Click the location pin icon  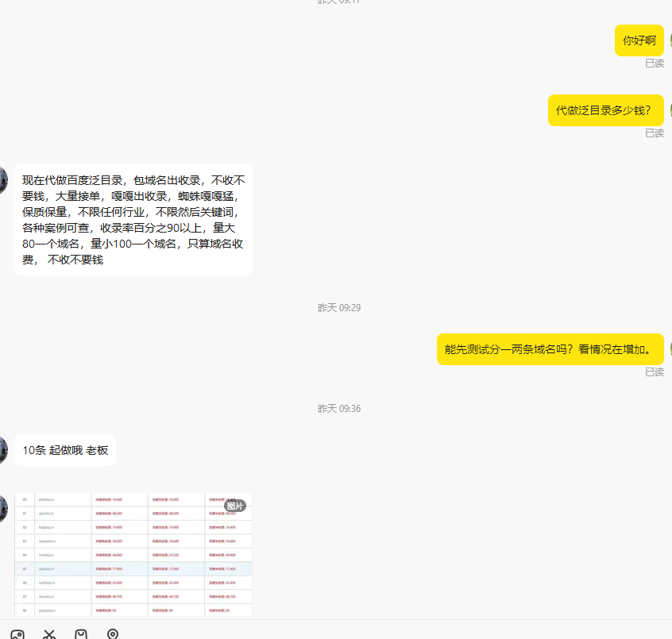click(113, 634)
